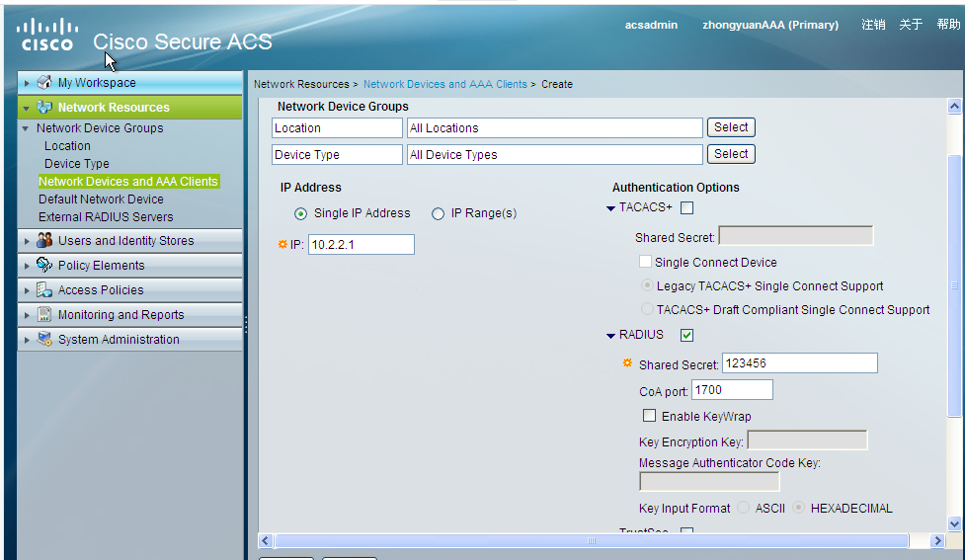Click Select button for Location
The image size is (965, 560).
pos(731,127)
